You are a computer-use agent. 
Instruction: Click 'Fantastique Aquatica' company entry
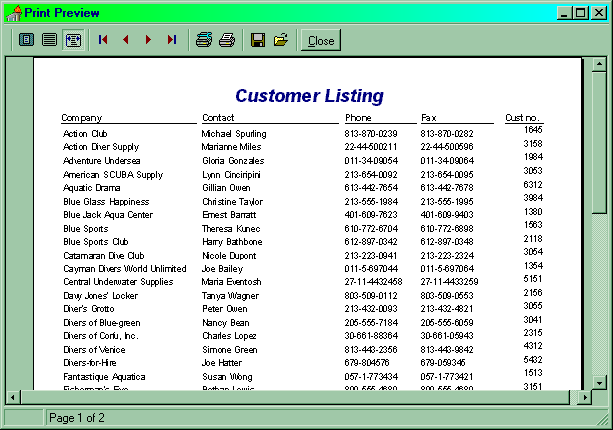(104, 377)
